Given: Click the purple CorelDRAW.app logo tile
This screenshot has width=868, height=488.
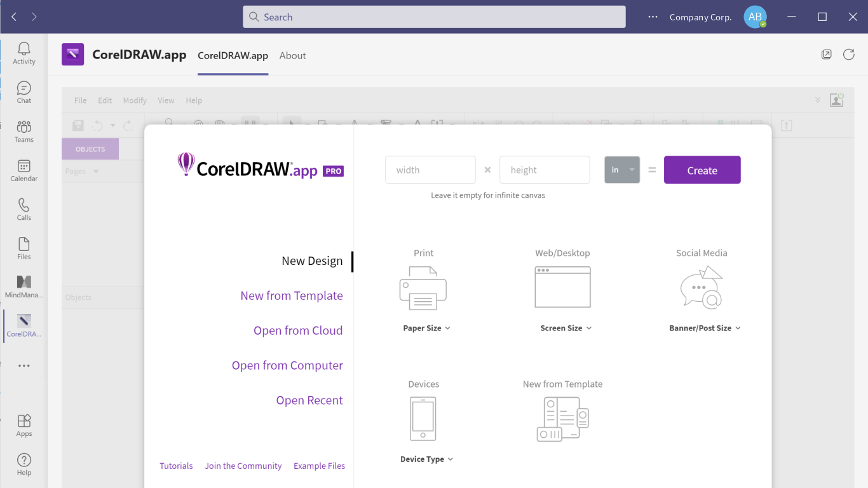Looking at the screenshot, I should (73, 55).
